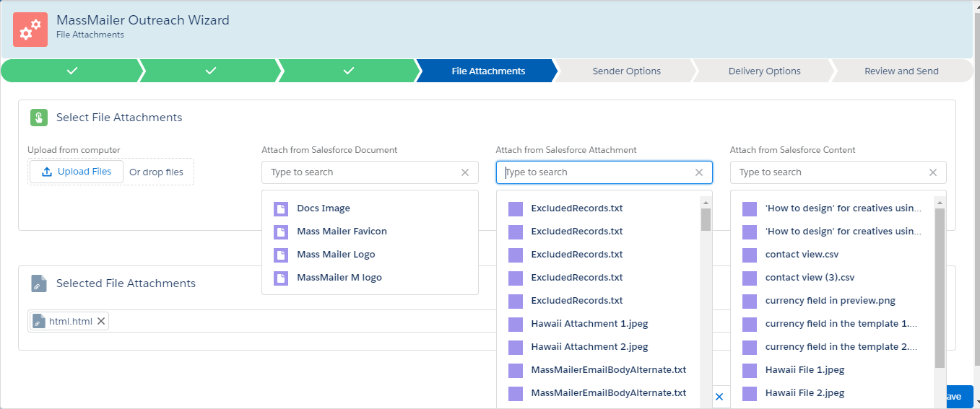Open the Review and Send step

point(901,71)
